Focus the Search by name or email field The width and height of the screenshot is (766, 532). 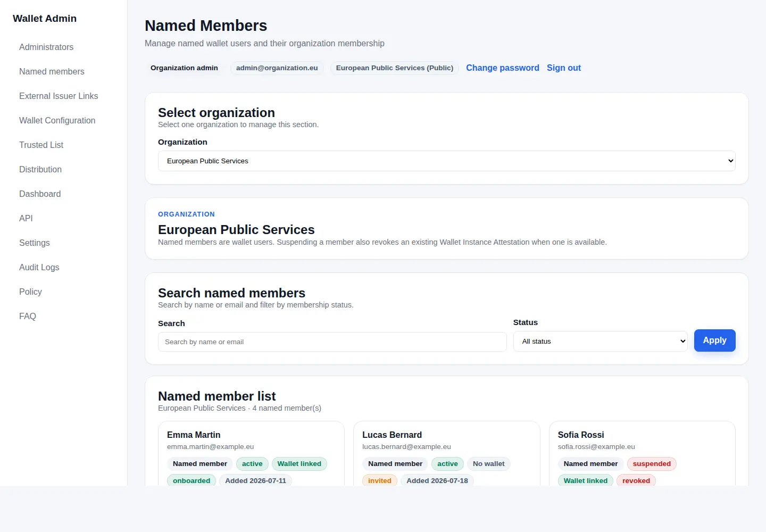(x=332, y=342)
